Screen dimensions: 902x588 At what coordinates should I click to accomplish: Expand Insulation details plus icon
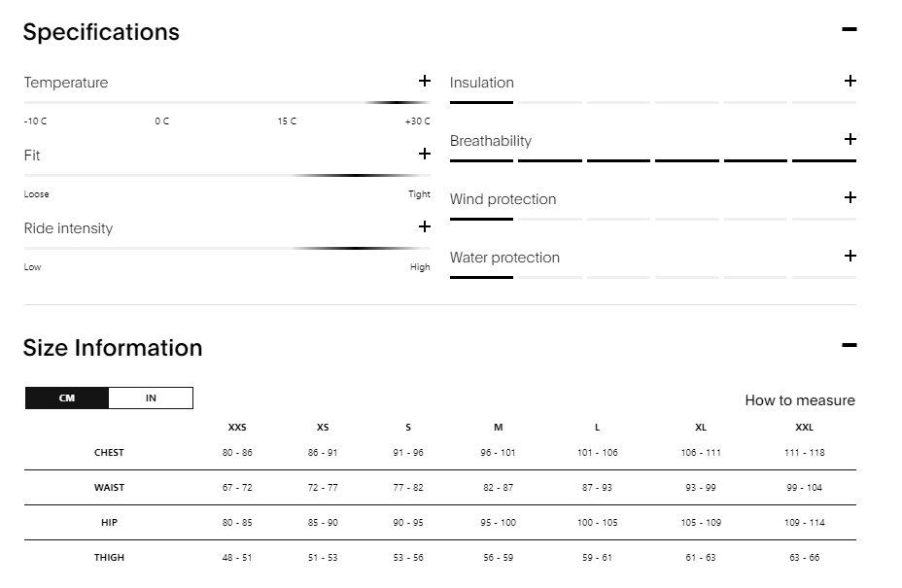click(850, 81)
